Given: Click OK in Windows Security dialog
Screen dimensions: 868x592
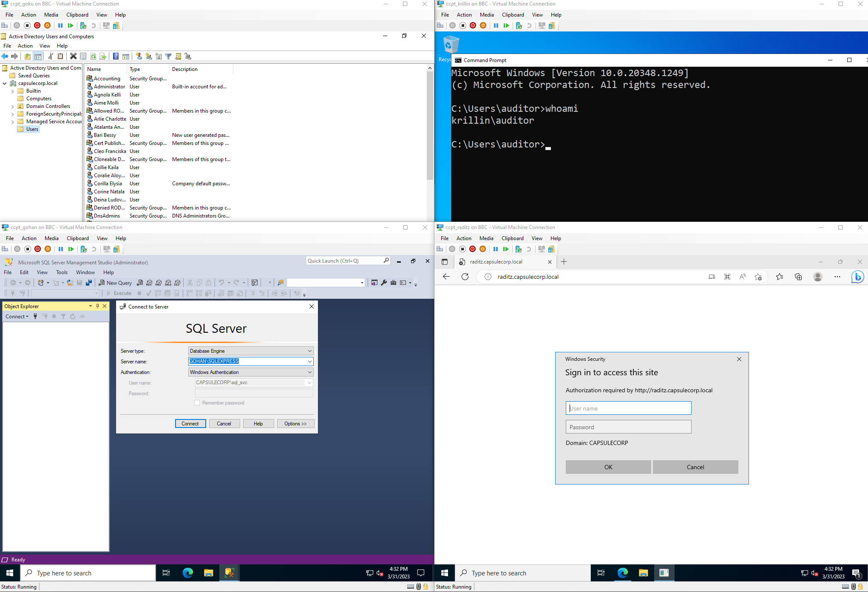Looking at the screenshot, I should tap(608, 467).
